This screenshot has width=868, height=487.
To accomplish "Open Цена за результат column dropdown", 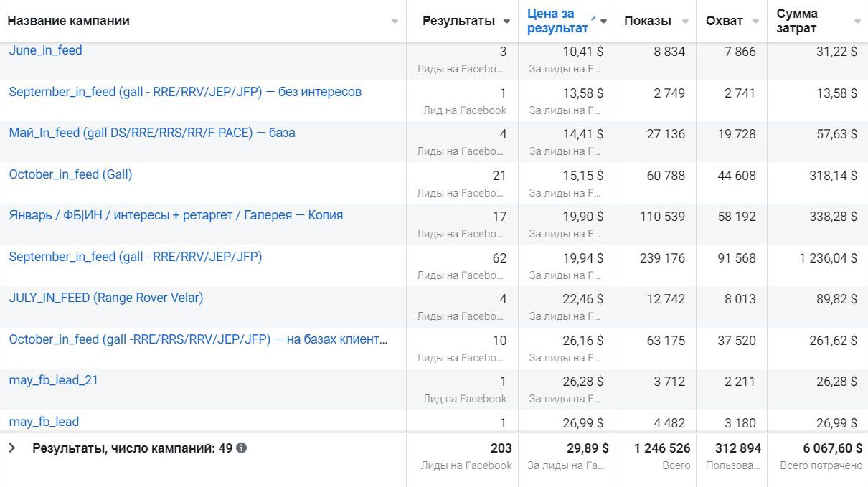I will point(603,22).
